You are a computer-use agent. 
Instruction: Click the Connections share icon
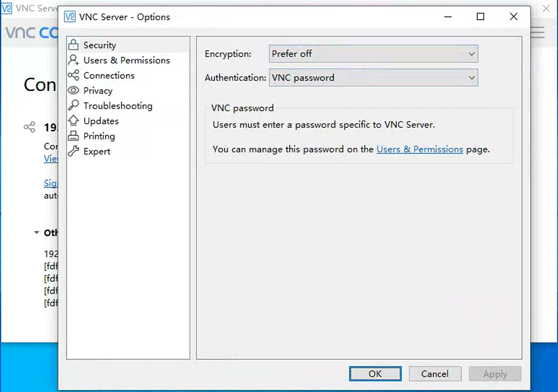[x=74, y=75]
